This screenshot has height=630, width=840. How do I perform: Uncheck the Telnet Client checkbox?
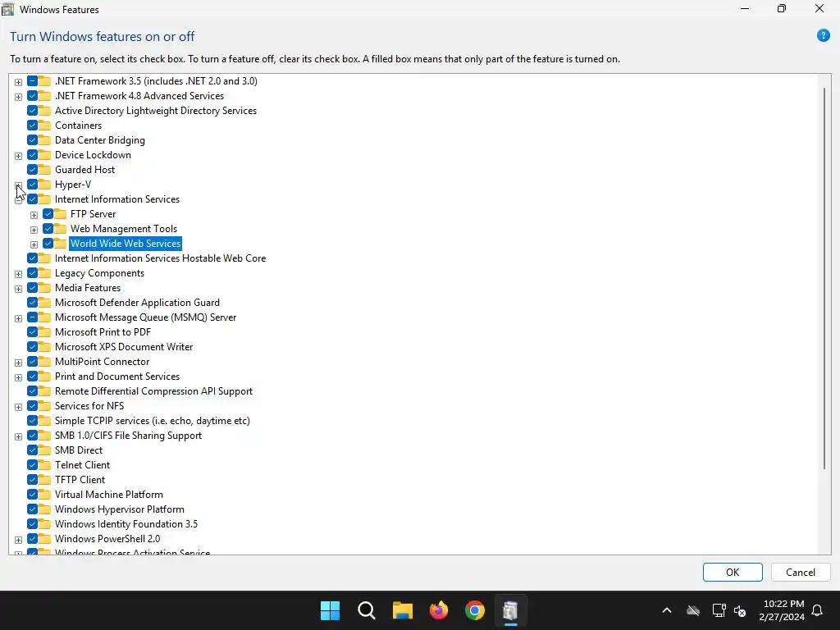click(x=32, y=465)
